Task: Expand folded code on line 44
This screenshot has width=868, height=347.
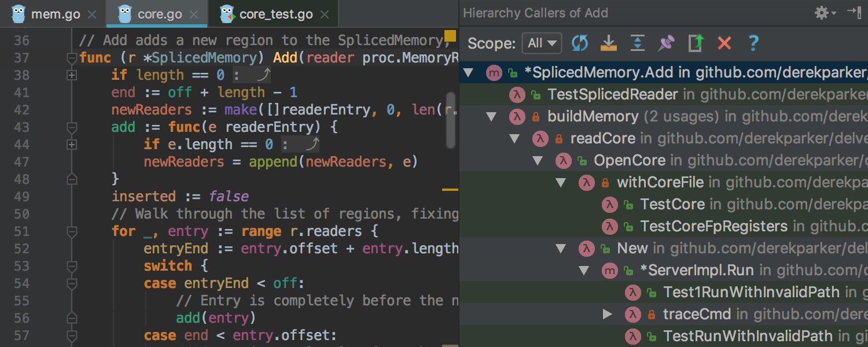Action: tap(72, 145)
